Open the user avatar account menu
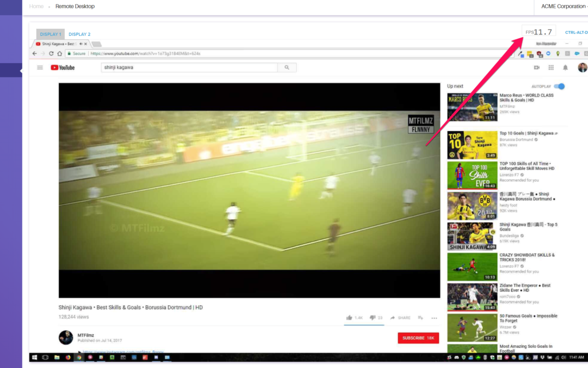The image size is (588, 368). (x=583, y=67)
